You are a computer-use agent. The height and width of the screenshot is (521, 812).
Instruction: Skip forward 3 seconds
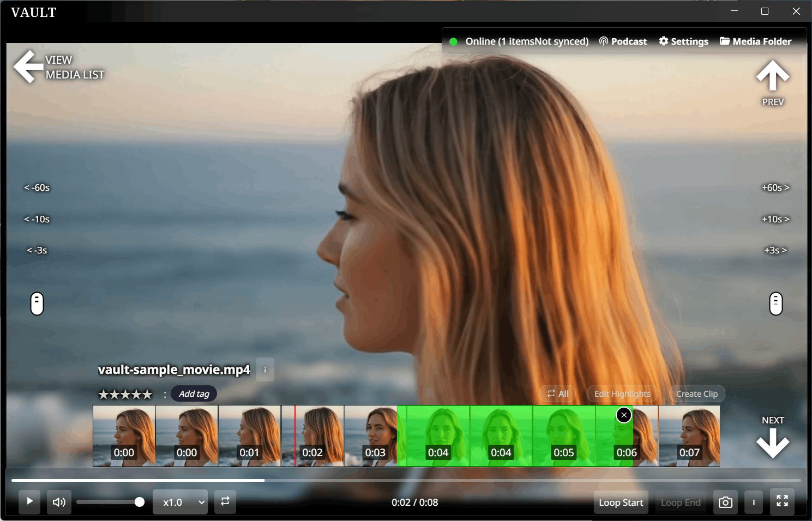[x=775, y=250]
